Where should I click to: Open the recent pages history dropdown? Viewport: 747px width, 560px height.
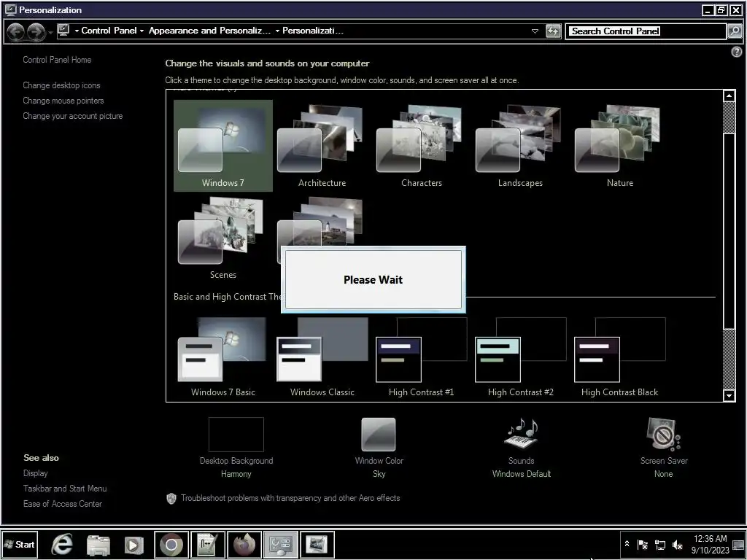50,32
